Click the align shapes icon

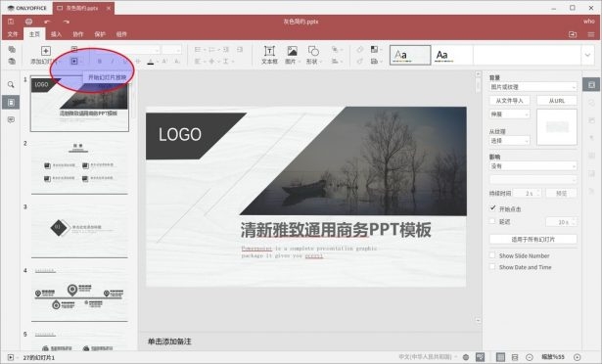(336, 61)
